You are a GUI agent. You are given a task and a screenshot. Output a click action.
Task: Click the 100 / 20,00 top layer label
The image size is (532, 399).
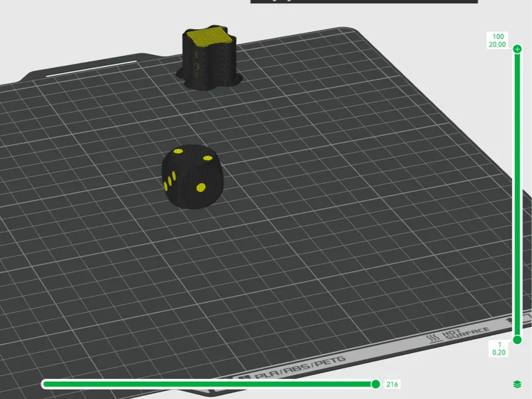(497, 41)
